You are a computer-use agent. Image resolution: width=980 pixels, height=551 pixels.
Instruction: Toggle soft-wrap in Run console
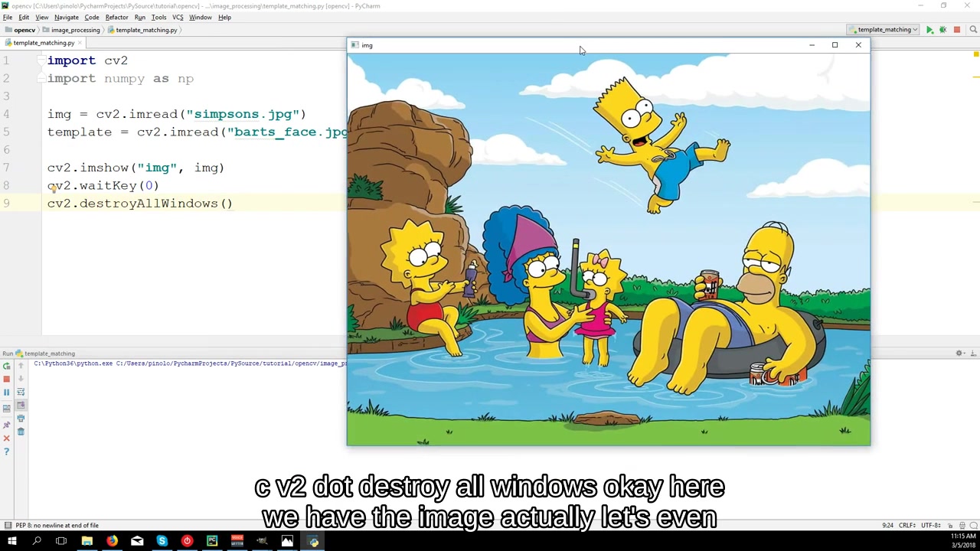click(21, 392)
